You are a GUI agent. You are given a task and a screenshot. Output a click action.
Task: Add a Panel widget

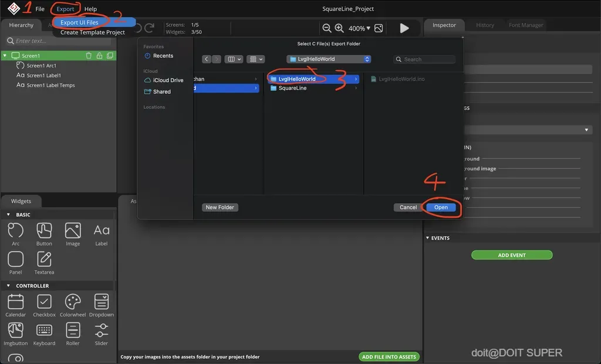[x=15, y=263]
